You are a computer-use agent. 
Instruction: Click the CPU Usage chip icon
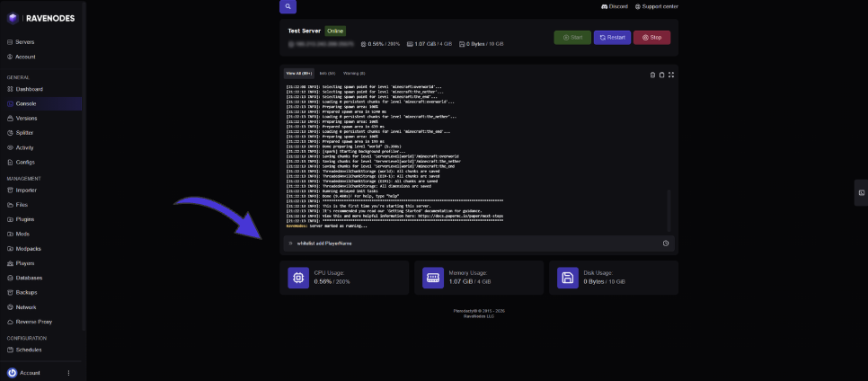[298, 278]
